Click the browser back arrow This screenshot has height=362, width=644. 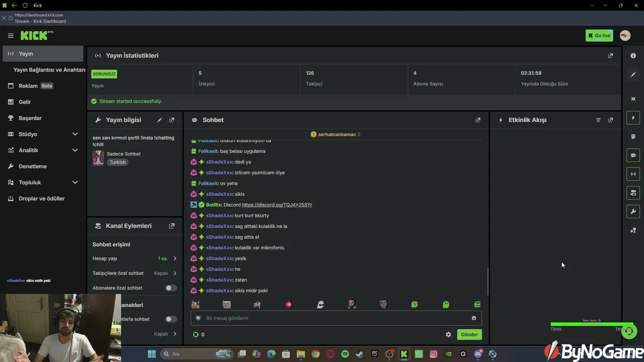click(14, 6)
